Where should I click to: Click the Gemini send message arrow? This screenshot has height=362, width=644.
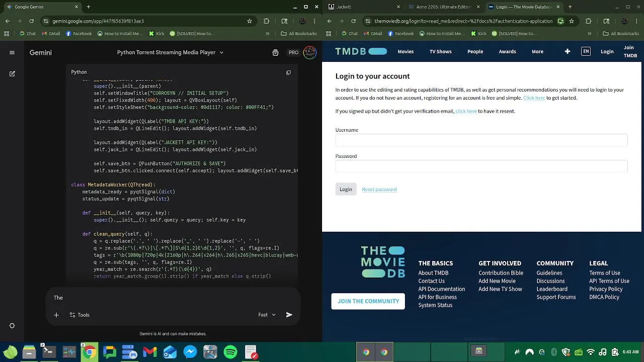289,315
